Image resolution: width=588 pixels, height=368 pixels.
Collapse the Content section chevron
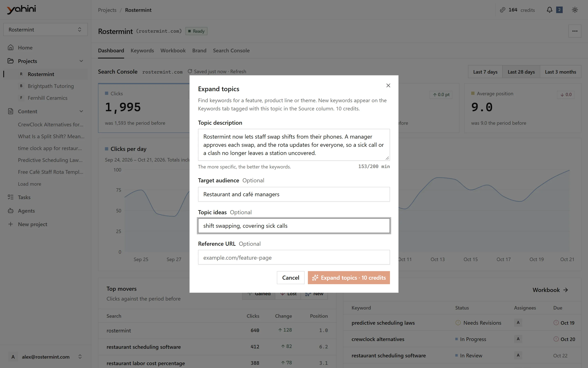click(x=81, y=111)
